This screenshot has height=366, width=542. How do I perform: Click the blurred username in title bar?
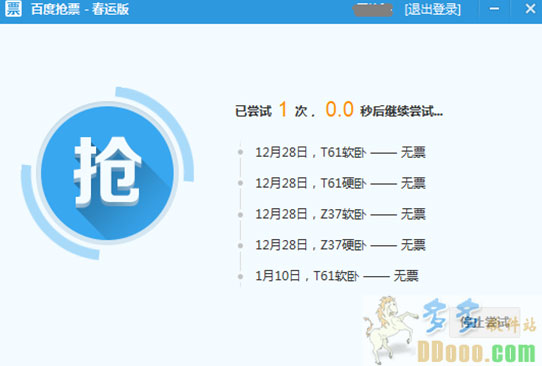click(373, 9)
